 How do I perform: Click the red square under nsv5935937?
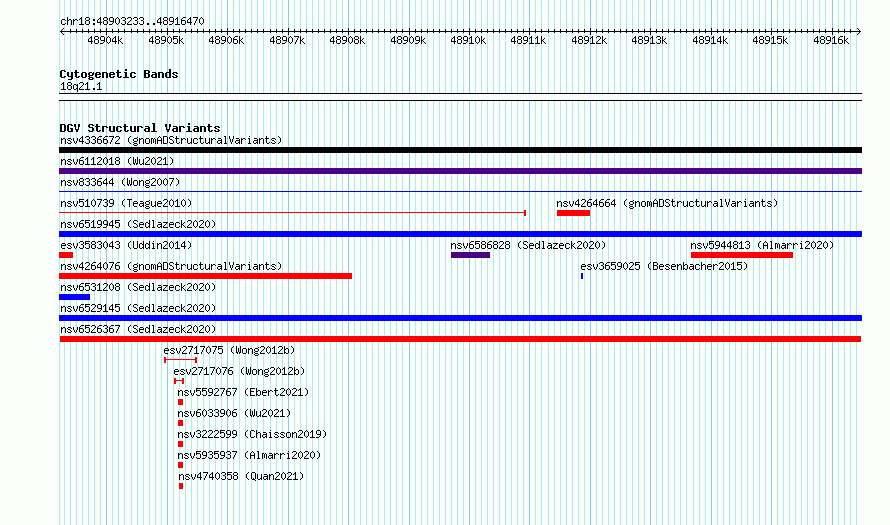click(180, 465)
